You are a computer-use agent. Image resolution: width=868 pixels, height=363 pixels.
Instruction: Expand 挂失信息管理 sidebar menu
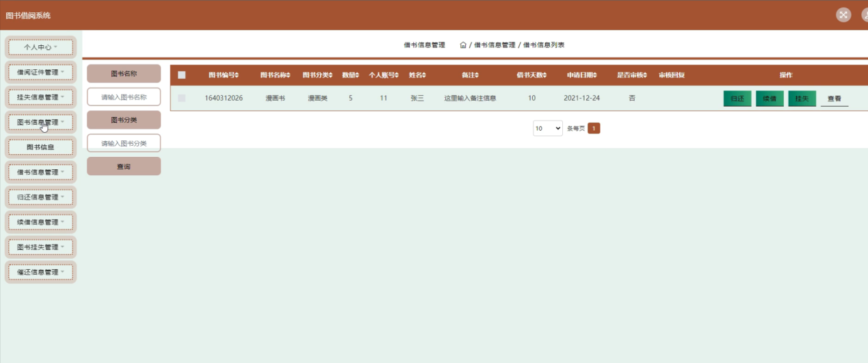[40, 97]
